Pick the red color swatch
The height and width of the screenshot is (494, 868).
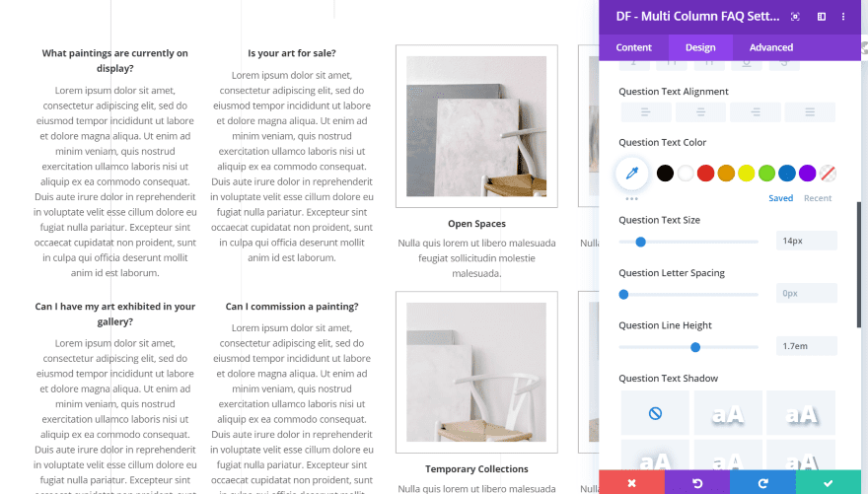click(705, 174)
